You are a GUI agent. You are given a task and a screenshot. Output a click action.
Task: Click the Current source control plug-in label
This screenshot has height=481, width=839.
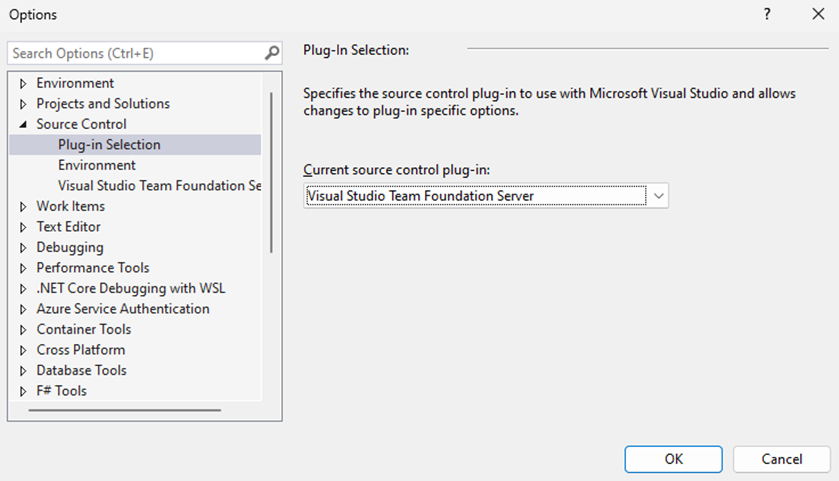(396, 170)
